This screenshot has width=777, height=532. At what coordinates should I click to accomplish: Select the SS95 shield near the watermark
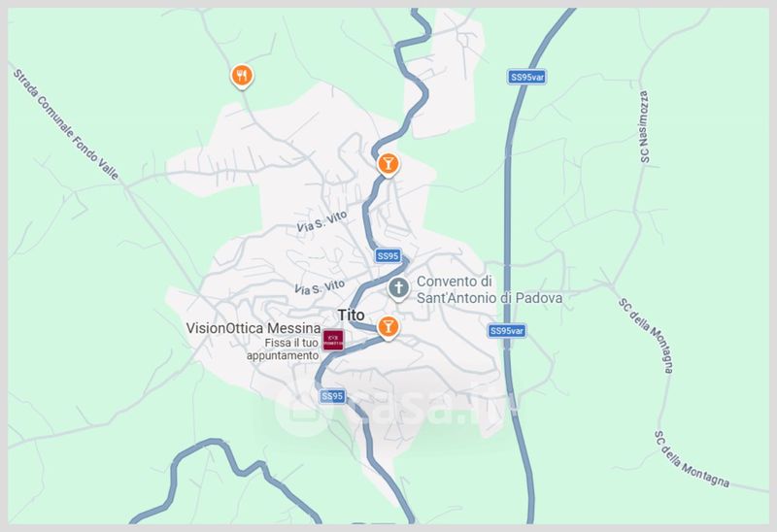coord(332,396)
